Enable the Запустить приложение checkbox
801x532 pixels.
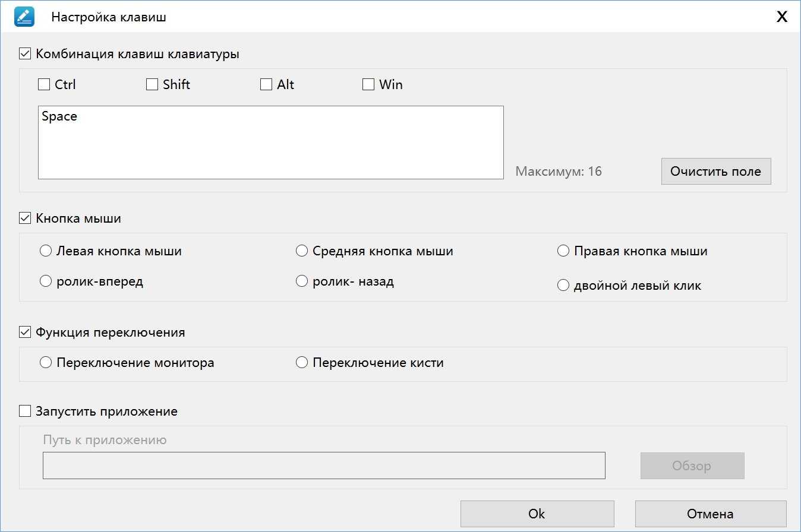pyautogui.click(x=25, y=411)
